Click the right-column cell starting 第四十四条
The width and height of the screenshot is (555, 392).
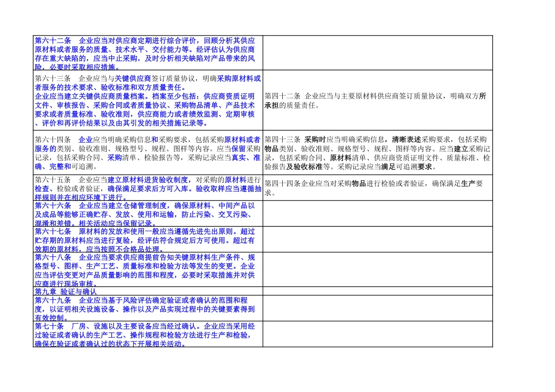378,188
